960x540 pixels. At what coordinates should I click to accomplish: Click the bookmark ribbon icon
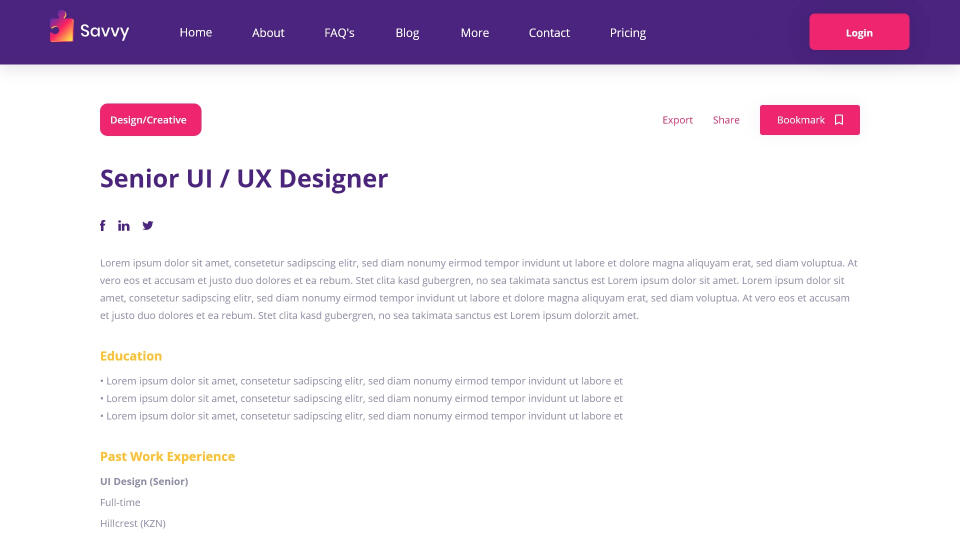(x=839, y=120)
